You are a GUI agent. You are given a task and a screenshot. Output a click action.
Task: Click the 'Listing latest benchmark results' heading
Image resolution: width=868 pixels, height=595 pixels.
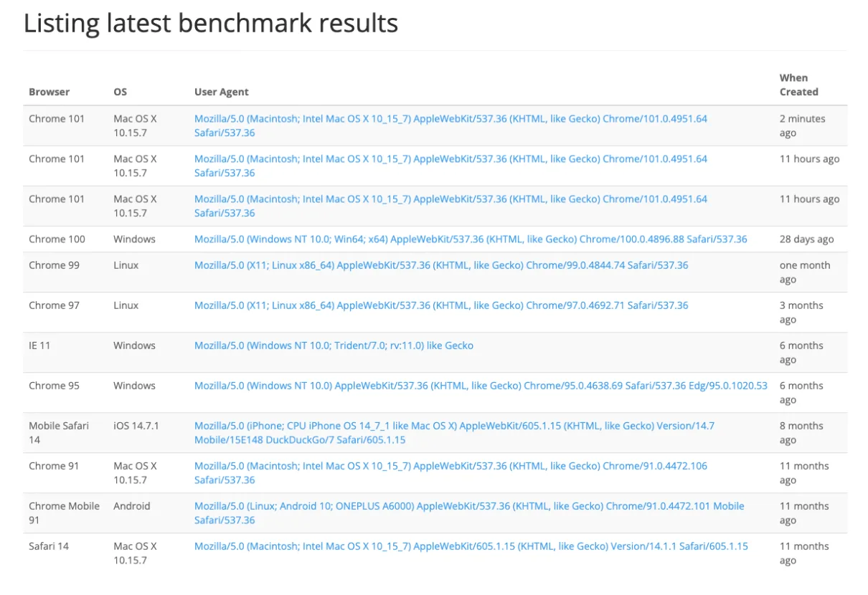point(211,23)
